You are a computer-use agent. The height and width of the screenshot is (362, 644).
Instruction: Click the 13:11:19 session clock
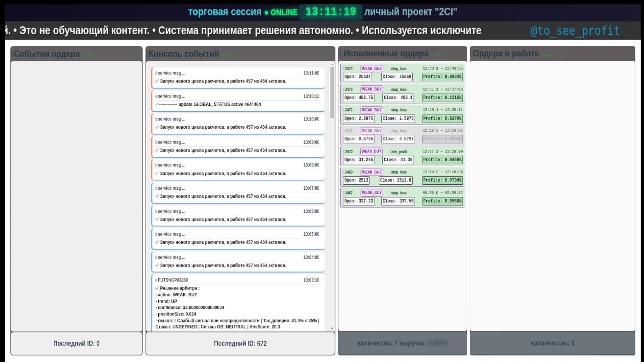(x=330, y=12)
